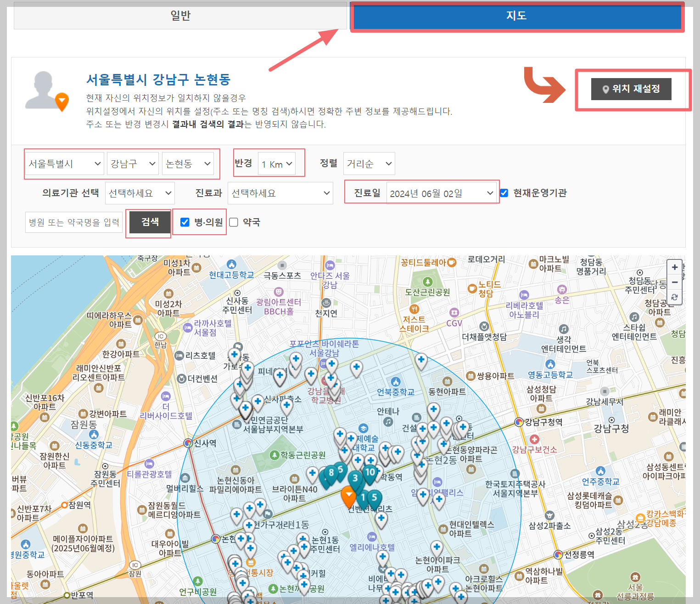
Task: Open the 서울특별시 city dropdown
Action: 65,164
